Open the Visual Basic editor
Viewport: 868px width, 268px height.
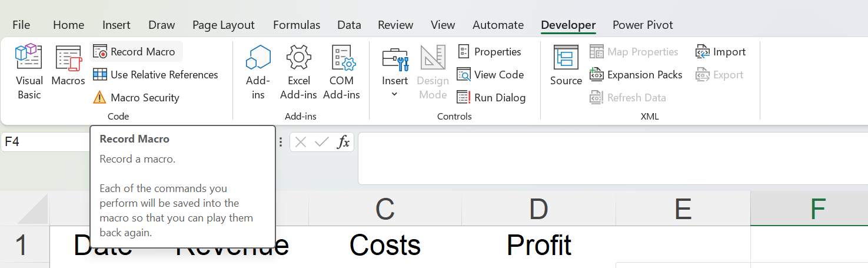(x=29, y=72)
